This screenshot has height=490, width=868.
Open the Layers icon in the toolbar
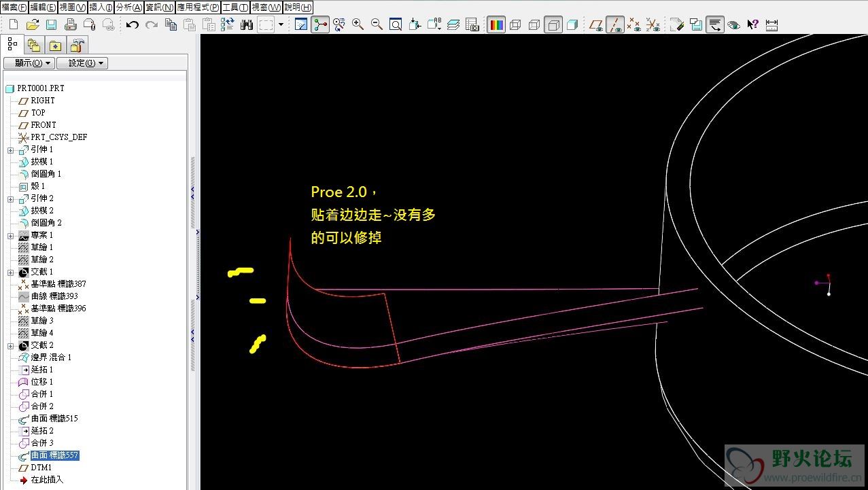453,24
